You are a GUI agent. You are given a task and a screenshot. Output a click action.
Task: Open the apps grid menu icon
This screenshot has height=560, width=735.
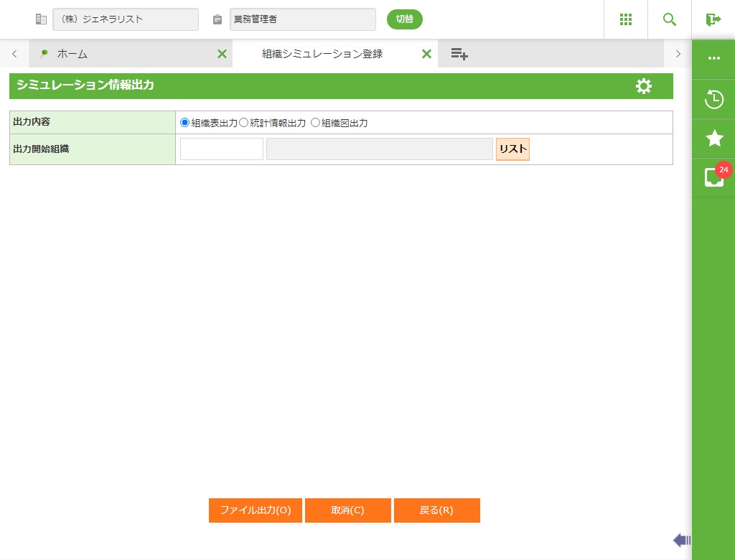626,19
